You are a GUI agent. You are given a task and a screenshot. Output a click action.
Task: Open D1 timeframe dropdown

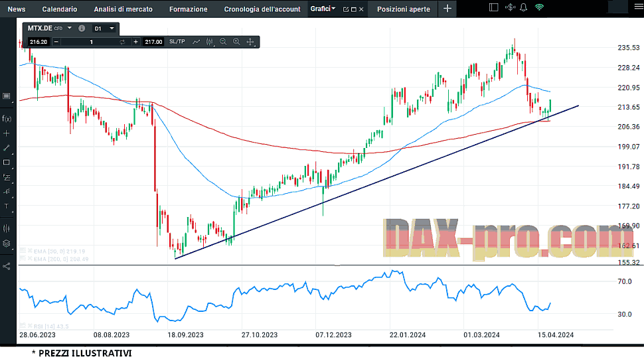coord(104,29)
